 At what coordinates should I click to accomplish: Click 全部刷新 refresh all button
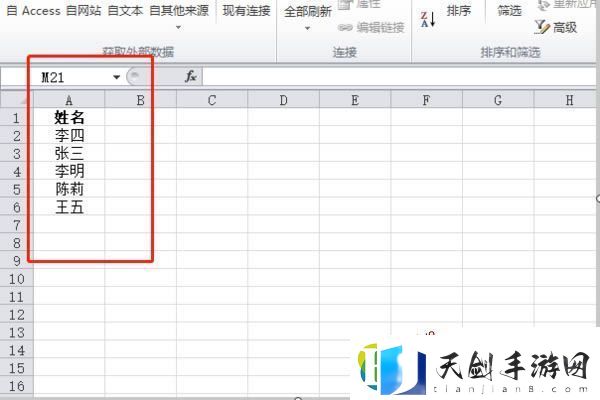(x=308, y=11)
